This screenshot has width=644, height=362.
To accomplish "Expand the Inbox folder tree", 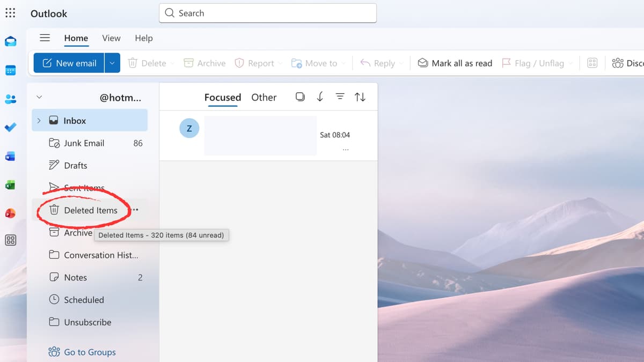I will click(39, 120).
